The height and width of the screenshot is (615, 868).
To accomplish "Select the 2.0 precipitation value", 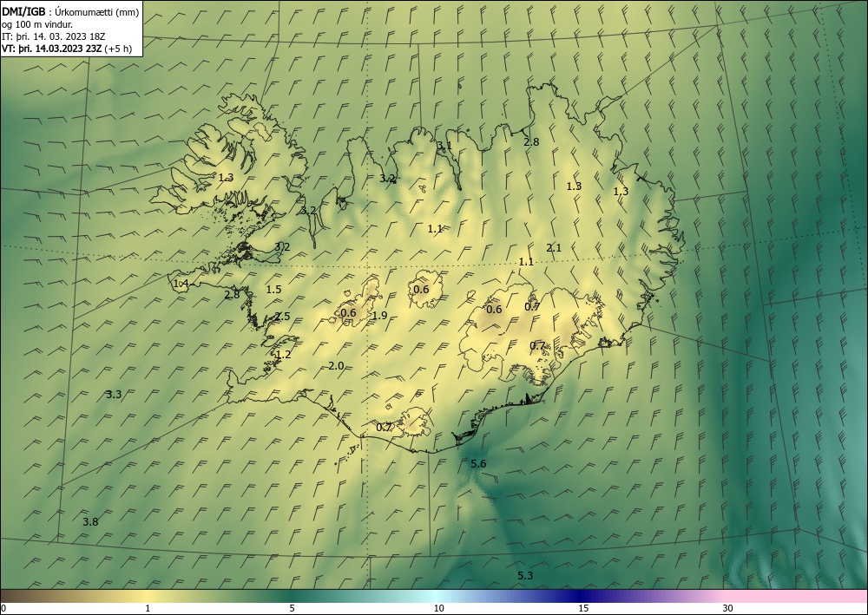I will click(x=336, y=365).
